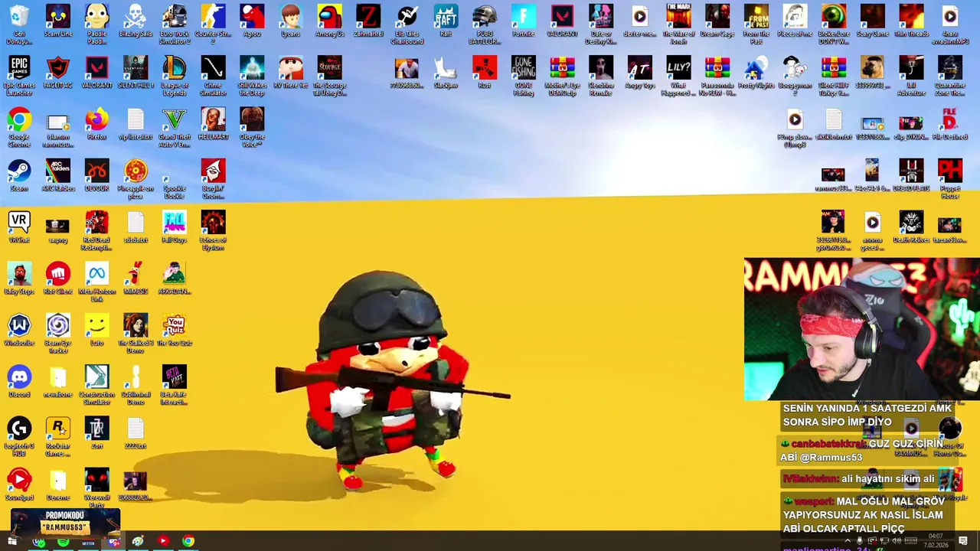The width and height of the screenshot is (980, 551).
Task: Open Chrome from the taskbar
Action: [x=188, y=542]
